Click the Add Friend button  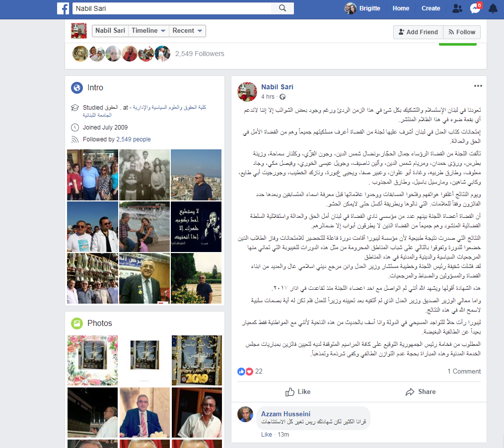pos(418,32)
